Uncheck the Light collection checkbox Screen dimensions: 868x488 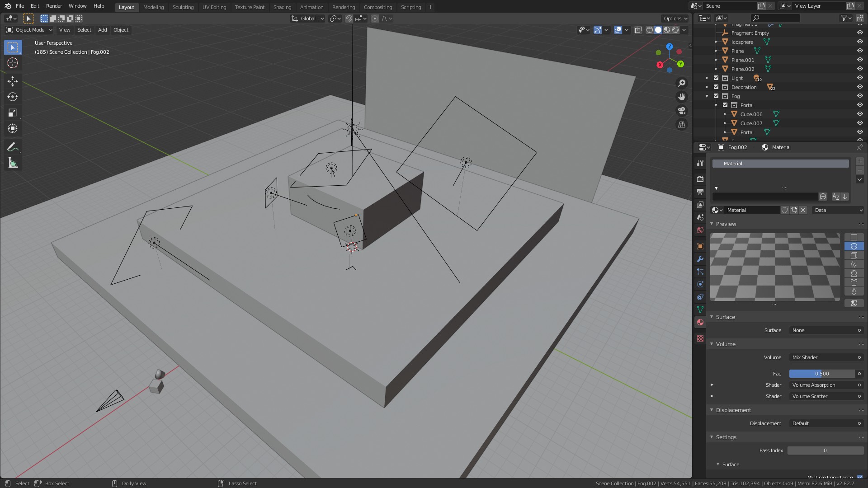(x=716, y=78)
